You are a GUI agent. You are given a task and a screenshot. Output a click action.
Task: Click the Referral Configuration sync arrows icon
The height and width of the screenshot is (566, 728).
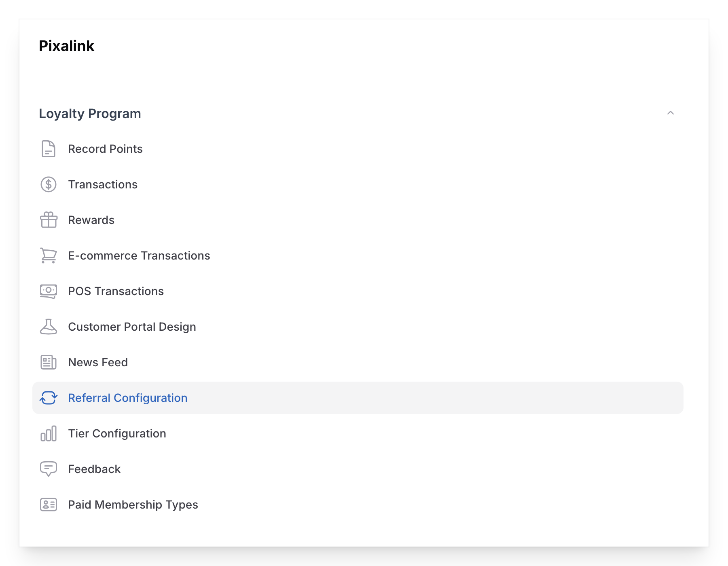48,398
